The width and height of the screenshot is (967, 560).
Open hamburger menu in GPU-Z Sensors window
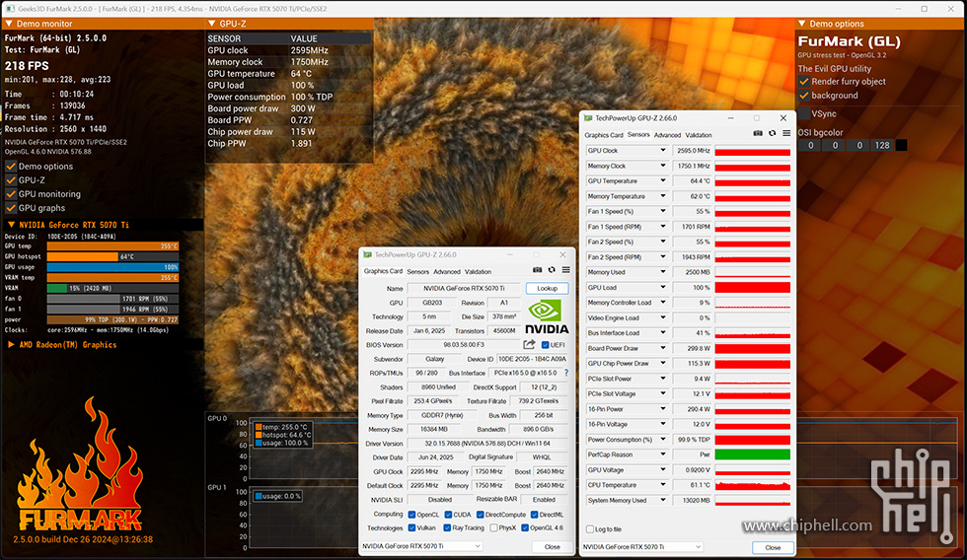point(786,133)
